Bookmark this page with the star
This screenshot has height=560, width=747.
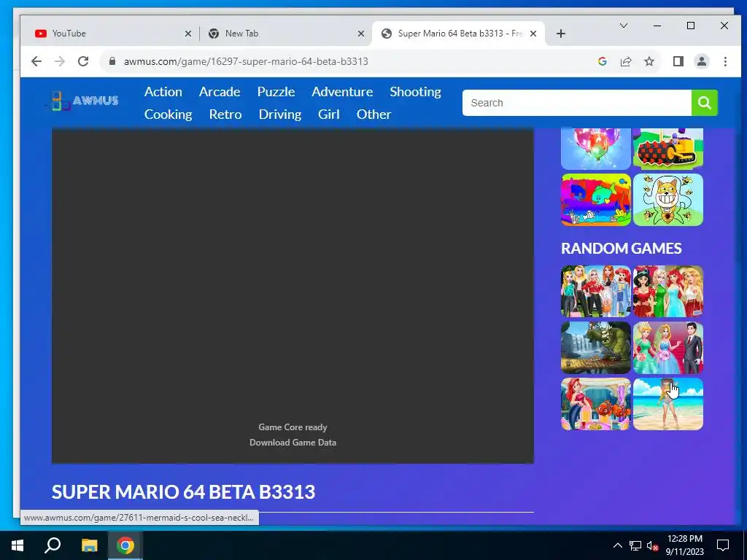(649, 61)
